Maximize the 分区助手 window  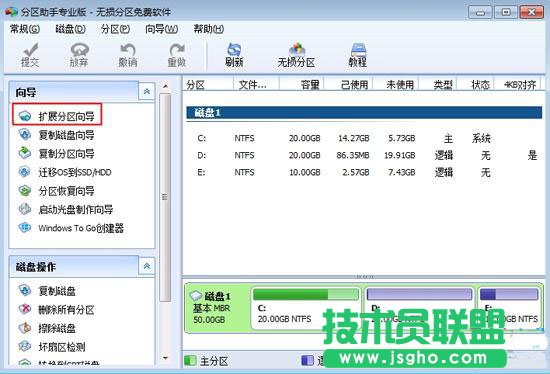[506, 13]
